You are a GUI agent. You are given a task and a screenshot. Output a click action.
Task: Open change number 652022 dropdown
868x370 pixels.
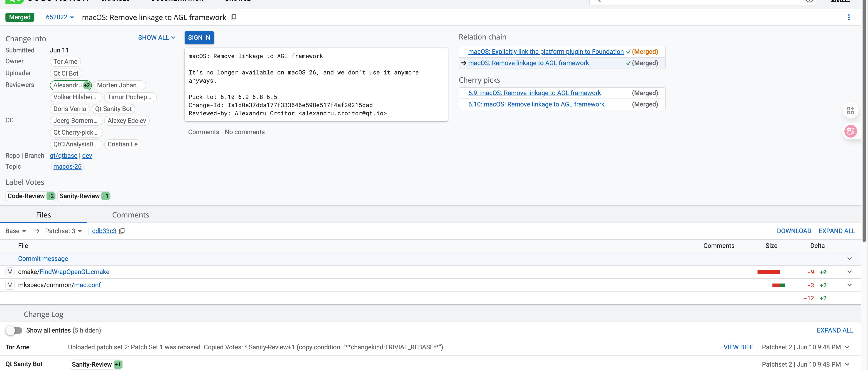pyautogui.click(x=72, y=17)
